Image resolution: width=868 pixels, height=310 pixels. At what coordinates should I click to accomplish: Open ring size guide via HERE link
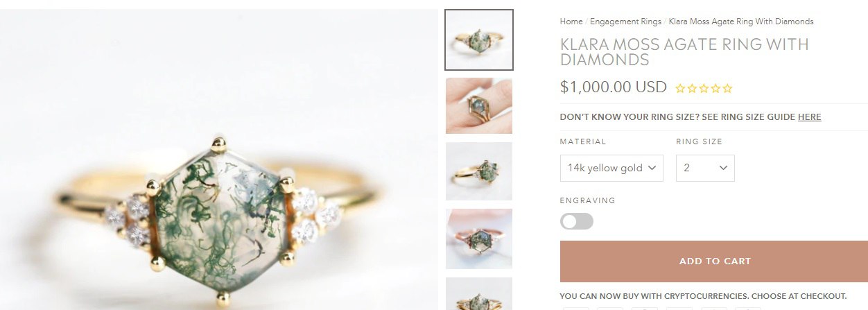click(x=809, y=117)
